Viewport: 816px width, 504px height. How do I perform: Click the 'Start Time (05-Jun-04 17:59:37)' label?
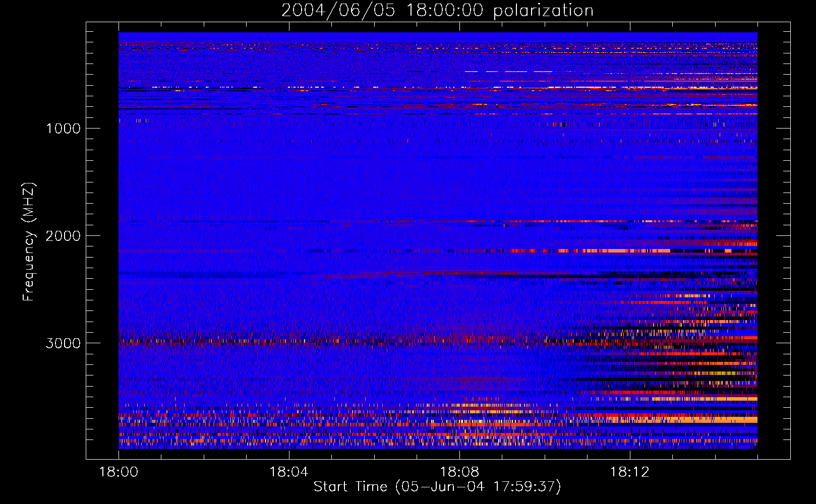click(437, 487)
